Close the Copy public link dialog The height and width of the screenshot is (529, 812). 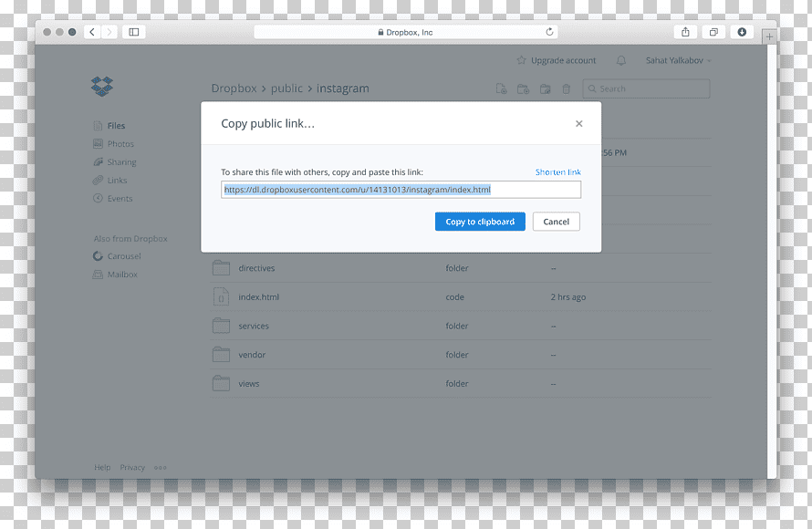point(578,124)
